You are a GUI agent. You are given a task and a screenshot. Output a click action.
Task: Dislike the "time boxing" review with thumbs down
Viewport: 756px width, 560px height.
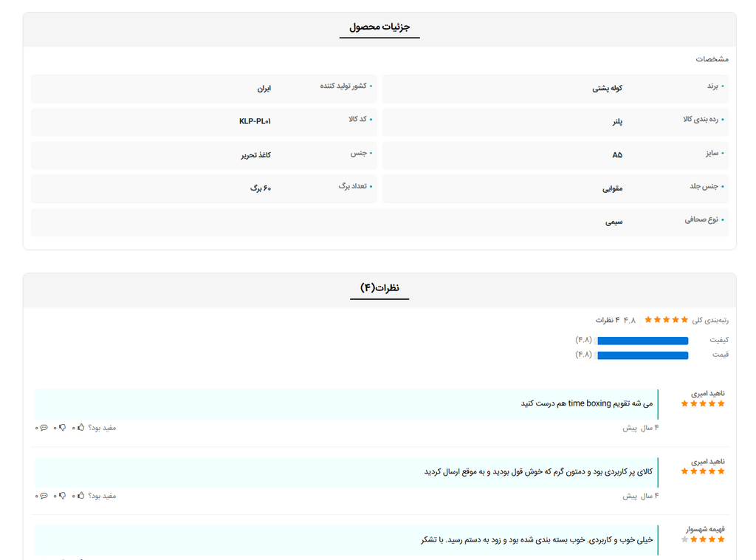(x=62, y=427)
